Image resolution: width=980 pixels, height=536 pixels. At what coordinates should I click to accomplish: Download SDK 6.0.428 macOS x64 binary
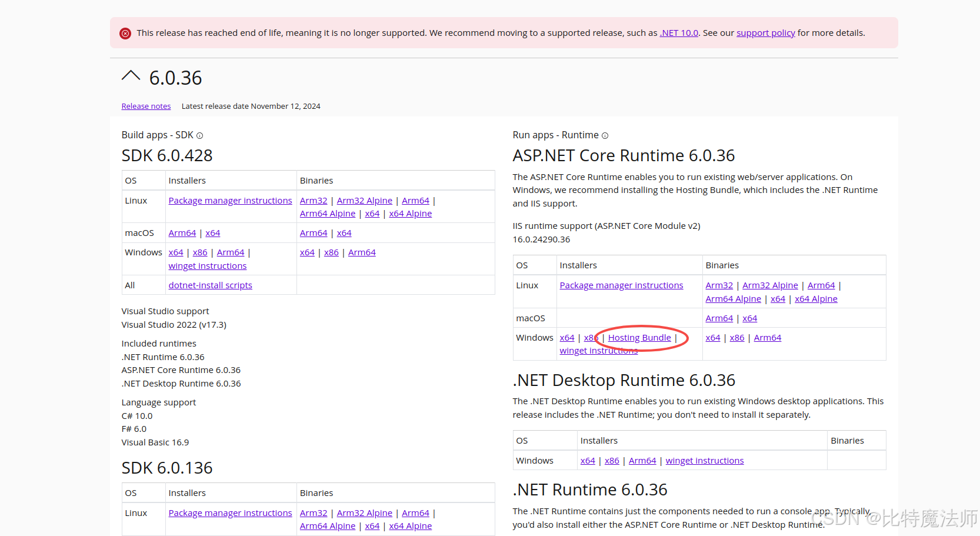coord(344,233)
